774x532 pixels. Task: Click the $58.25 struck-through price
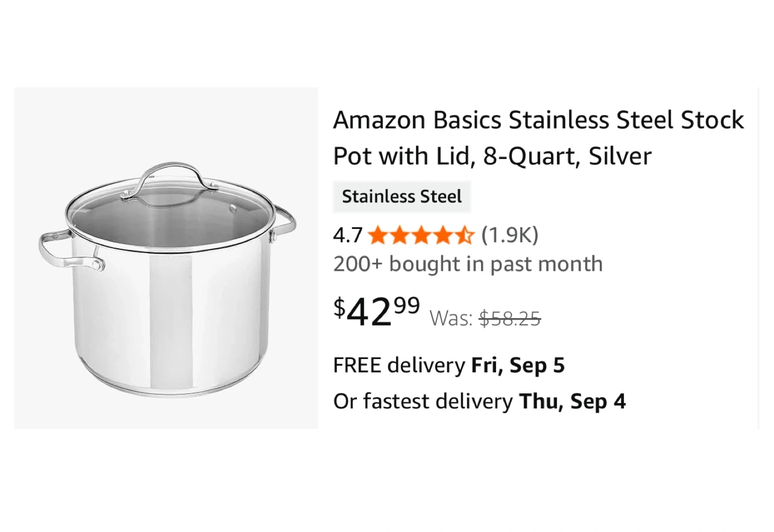click(510, 319)
